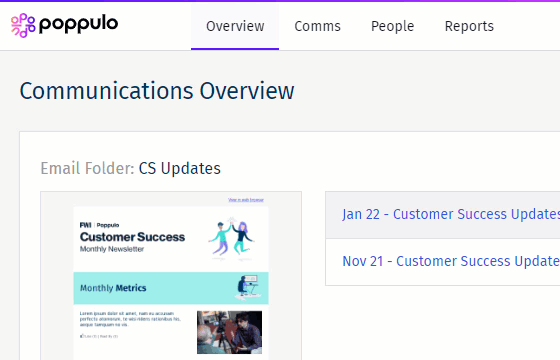Click the Poppulo wordmark text
The image size is (560, 360).
tap(78, 25)
